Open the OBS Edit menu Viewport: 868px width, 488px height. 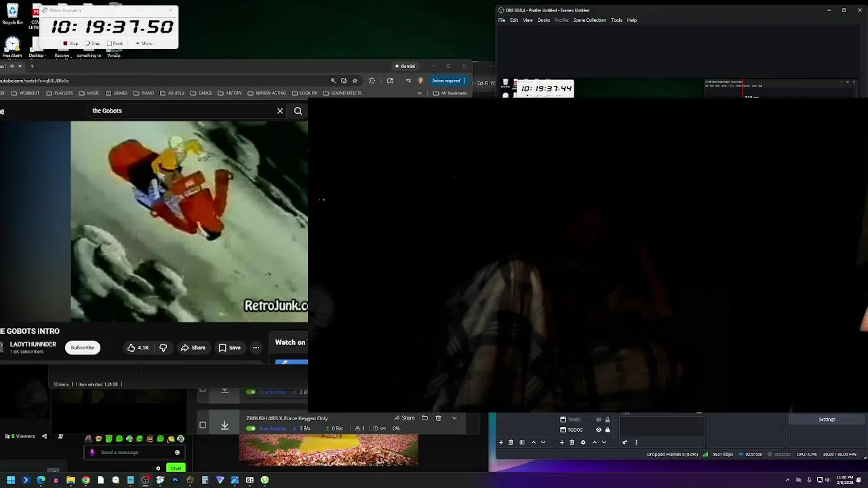click(514, 20)
